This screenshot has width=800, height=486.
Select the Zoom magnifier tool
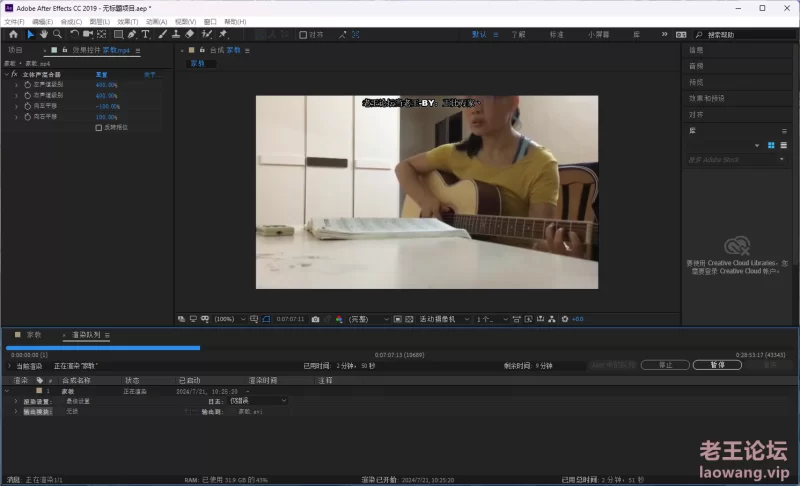[57, 34]
